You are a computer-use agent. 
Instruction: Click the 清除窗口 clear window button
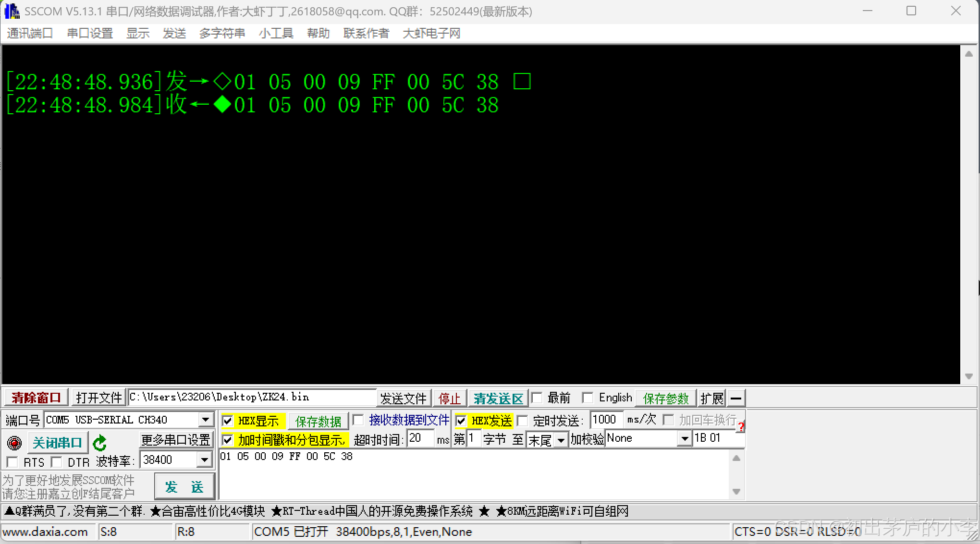point(37,398)
